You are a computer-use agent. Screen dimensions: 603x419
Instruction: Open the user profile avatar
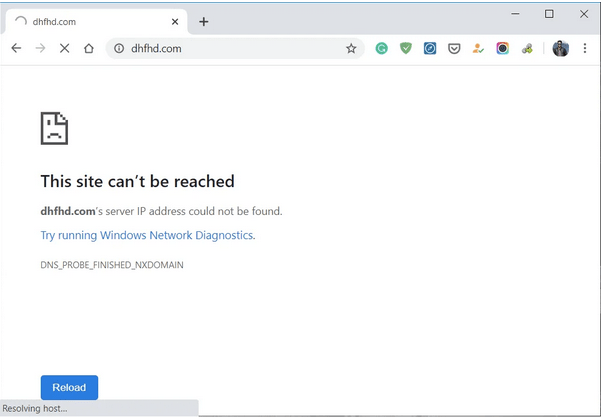coord(560,48)
